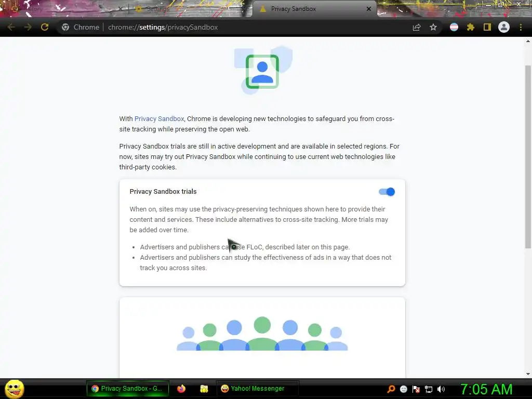Open the striped flag extension icon
This screenshot has height=399, width=532.
pyautogui.click(x=454, y=27)
